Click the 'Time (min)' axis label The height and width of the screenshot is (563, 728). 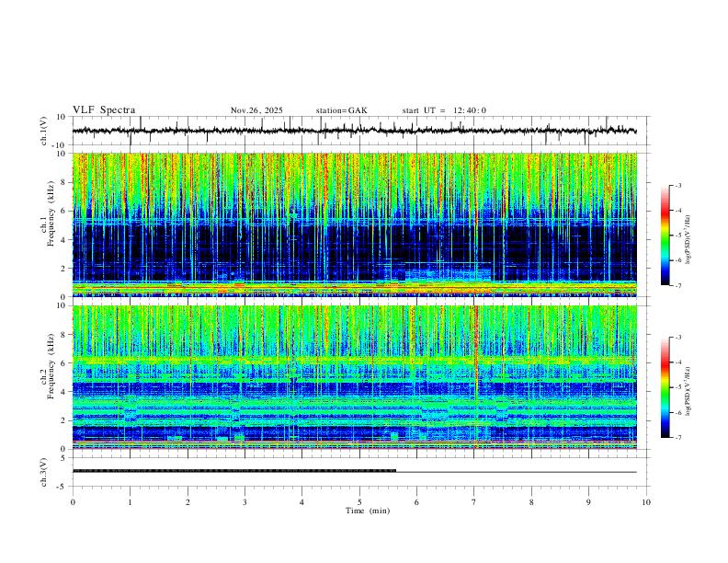click(x=368, y=511)
